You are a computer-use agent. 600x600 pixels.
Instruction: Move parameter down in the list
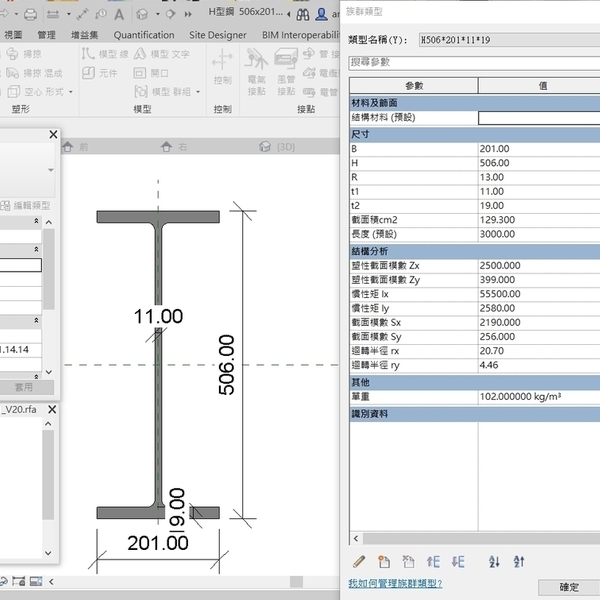click(x=458, y=562)
